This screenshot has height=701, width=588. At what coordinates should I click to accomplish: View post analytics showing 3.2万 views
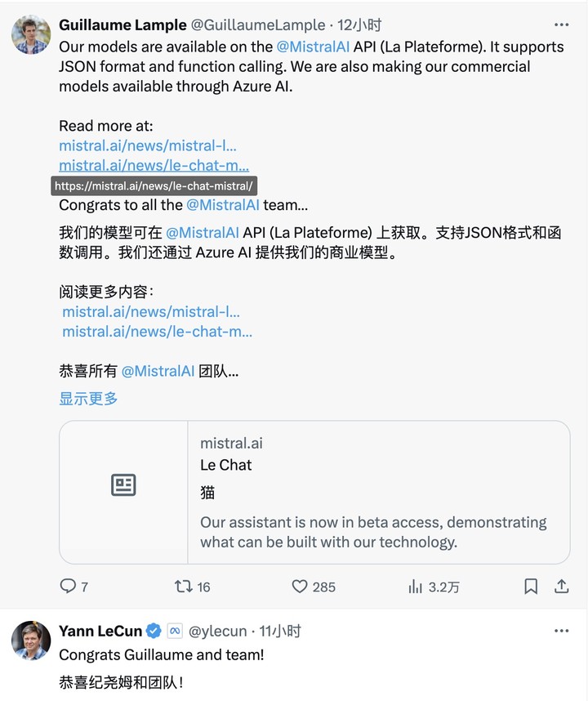click(x=416, y=586)
